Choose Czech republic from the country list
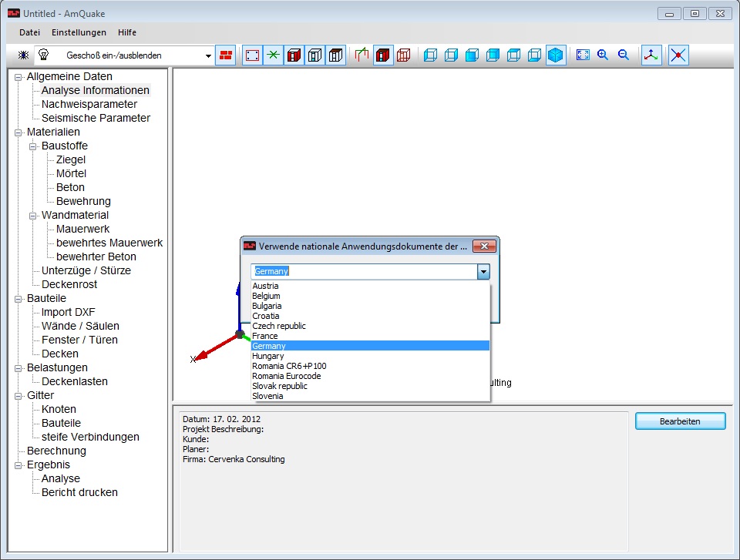The width and height of the screenshot is (740, 560). pyautogui.click(x=371, y=326)
